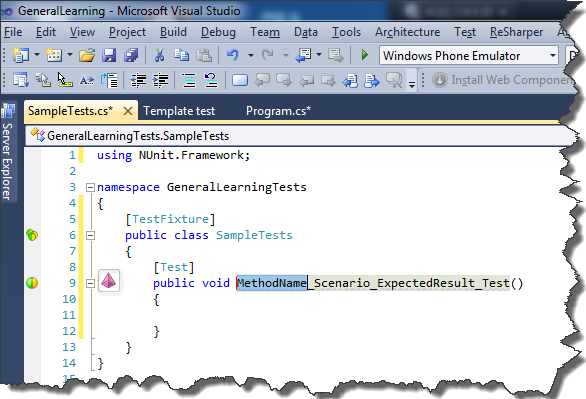
Task: Click the toggle word wrap icon
Action: click(109, 80)
